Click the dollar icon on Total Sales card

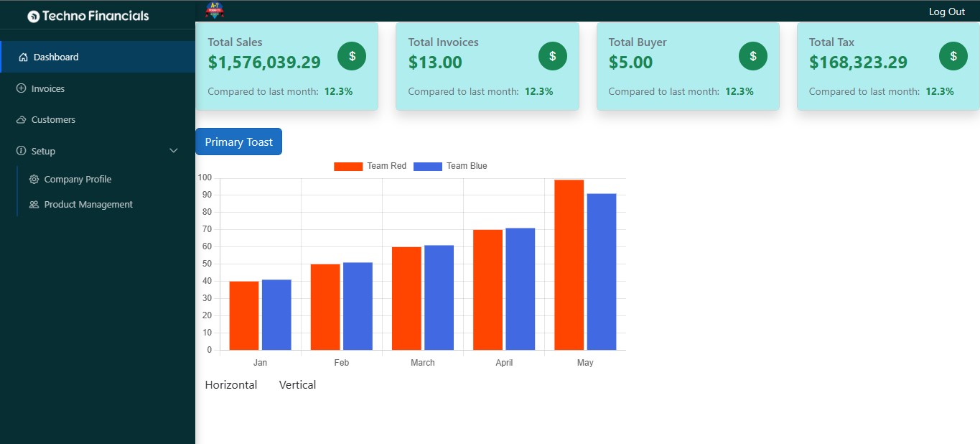click(x=352, y=56)
